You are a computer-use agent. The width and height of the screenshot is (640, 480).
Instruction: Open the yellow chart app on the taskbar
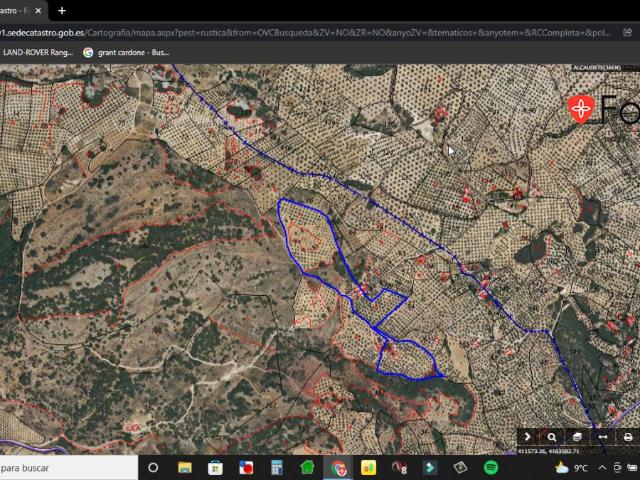pos(369,468)
